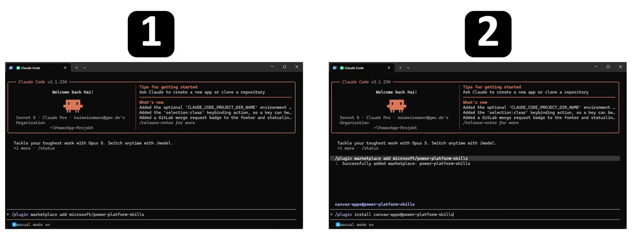
Task: Click the PowerShell icon in window 2's title bar
Action: point(334,67)
